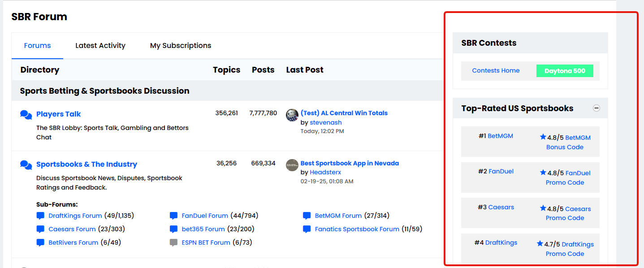Open the BetMGM Forum link
This screenshot has height=268, width=644.
pos(338,216)
